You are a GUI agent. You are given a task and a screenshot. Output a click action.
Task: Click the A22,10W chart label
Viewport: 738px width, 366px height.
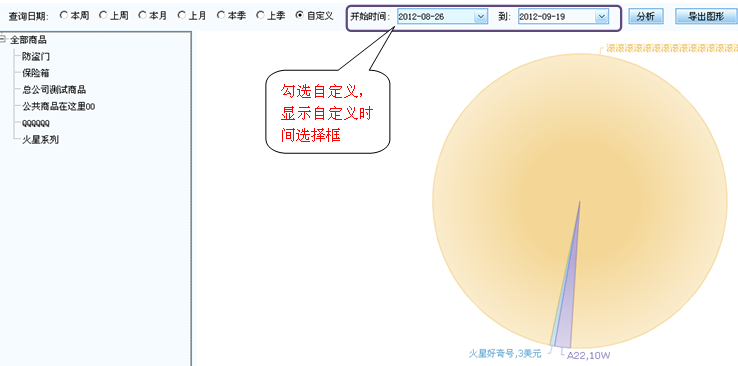point(588,355)
